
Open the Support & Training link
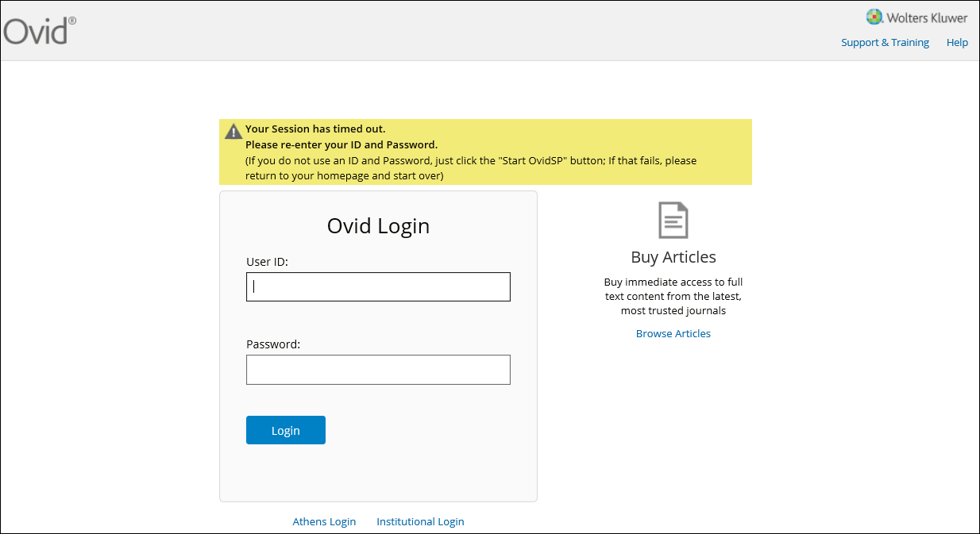tap(885, 43)
